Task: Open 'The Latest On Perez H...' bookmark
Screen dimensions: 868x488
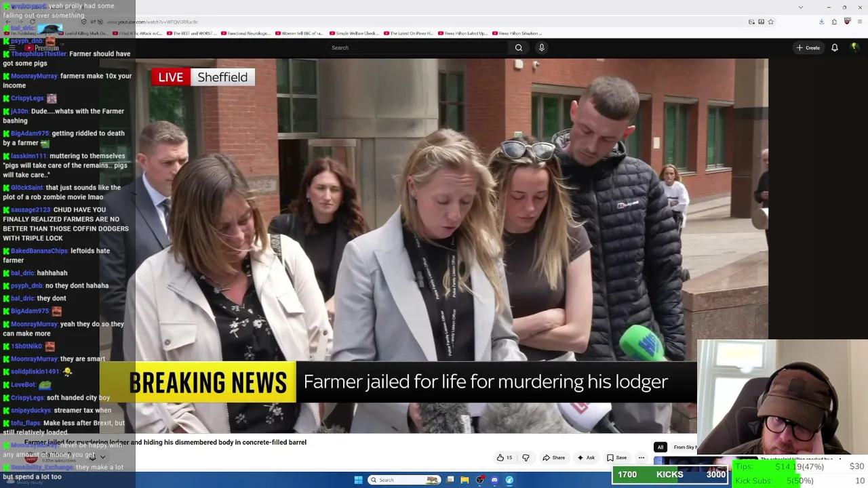Action: (408, 33)
